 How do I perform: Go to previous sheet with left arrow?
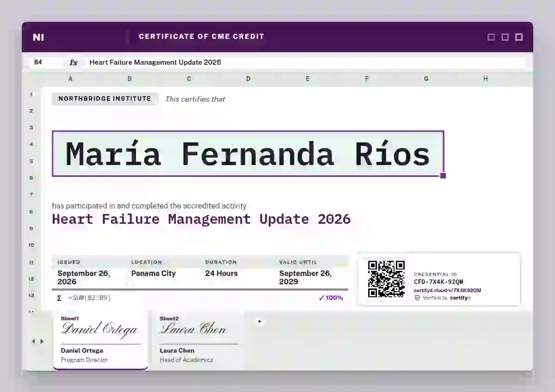click(x=33, y=341)
